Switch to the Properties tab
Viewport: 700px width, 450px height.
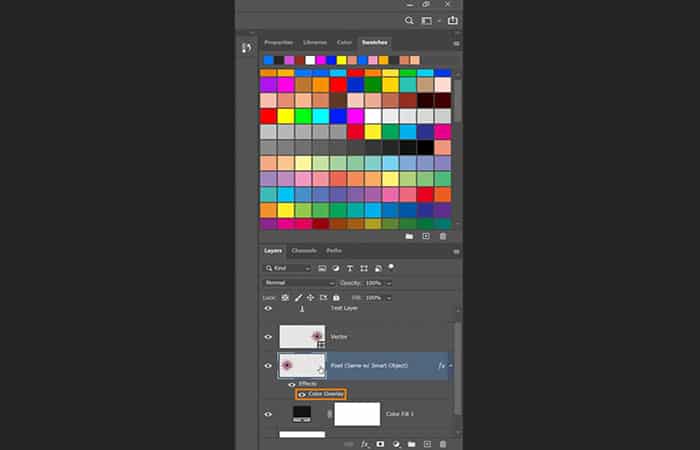pyautogui.click(x=279, y=43)
